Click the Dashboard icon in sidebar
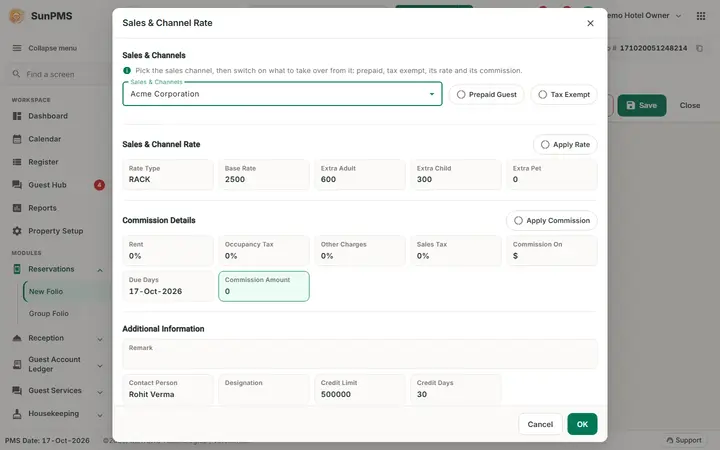 tap(17, 116)
